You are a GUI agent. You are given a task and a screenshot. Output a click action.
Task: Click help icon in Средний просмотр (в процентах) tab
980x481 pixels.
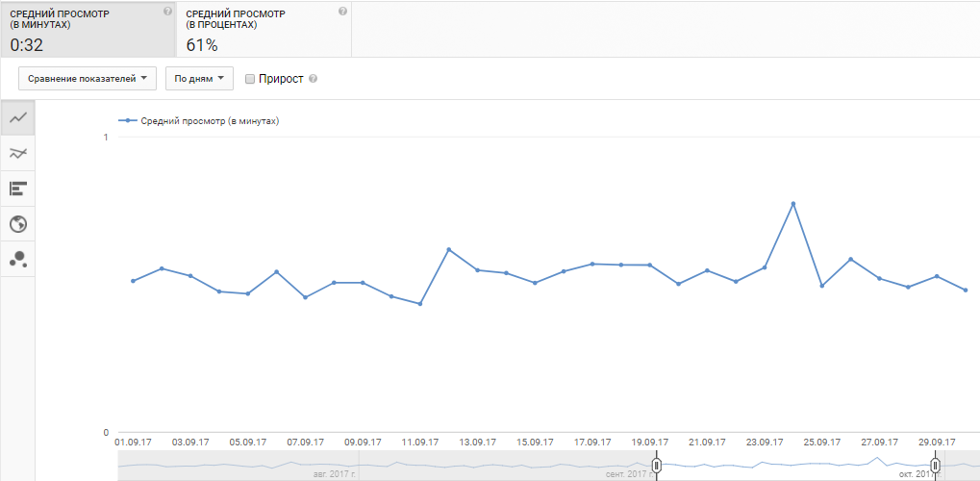pyautogui.click(x=343, y=12)
